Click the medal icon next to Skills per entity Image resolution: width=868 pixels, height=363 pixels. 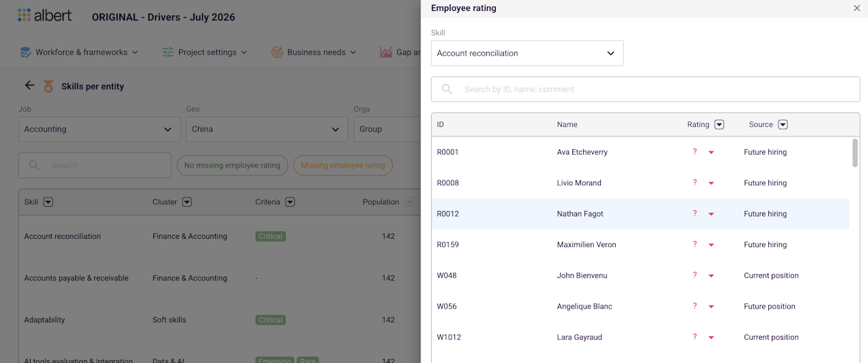(x=48, y=86)
